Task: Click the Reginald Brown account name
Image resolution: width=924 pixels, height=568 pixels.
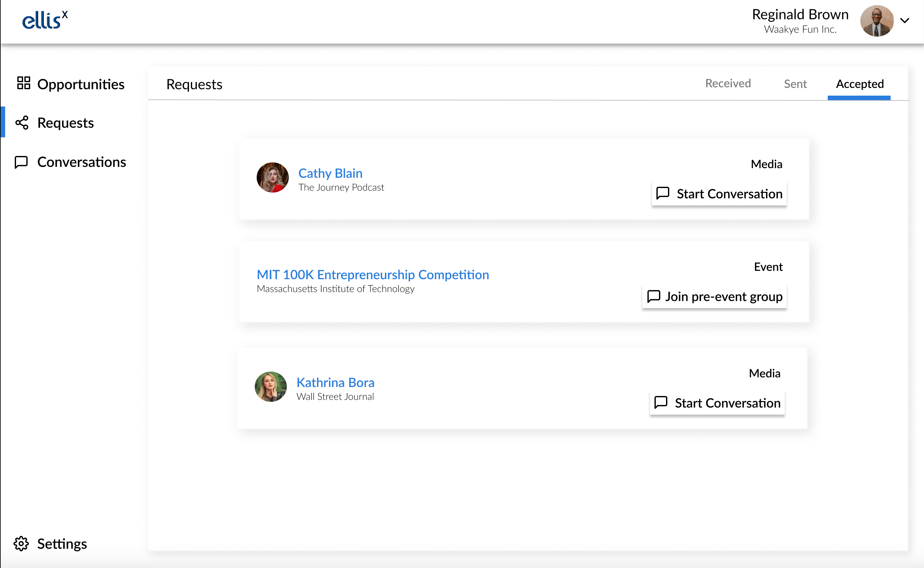Action: pos(800,15)
